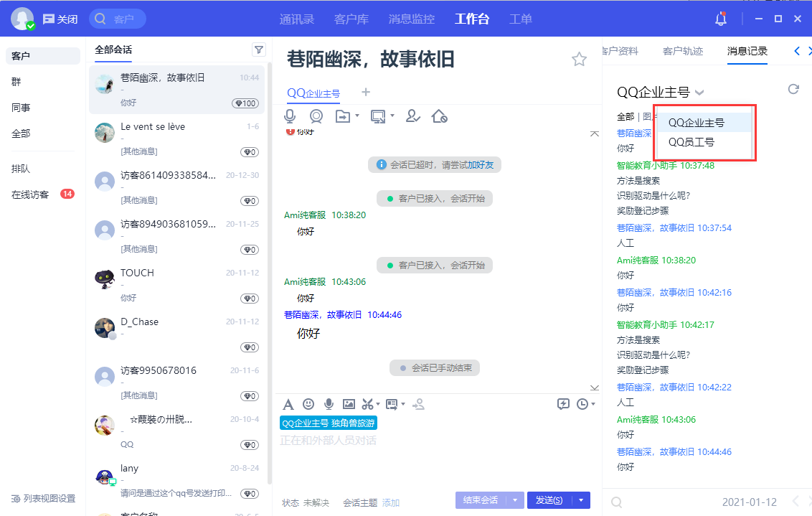Click the send file folder icon
Screen dimensions: 812x516
pos(342,116)
